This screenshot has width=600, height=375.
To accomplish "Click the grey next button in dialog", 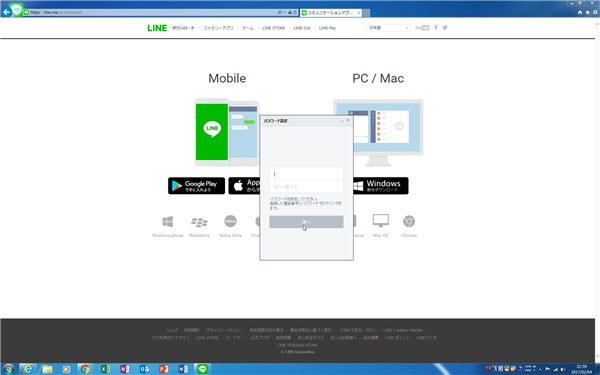I will (x=306, y=222).
